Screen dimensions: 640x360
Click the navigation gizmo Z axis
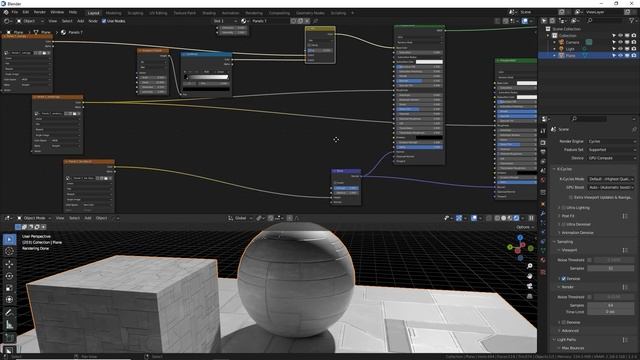pyautogui.click(x=520, y=238)
